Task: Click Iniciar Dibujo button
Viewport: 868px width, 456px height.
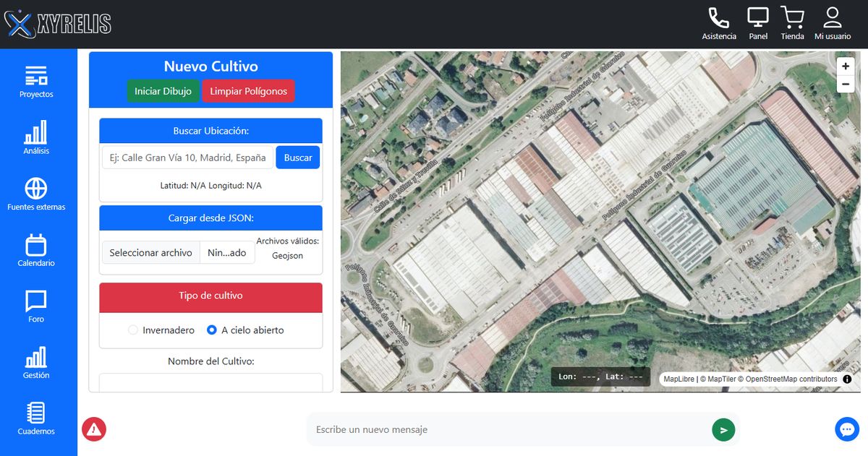Action: 163,91
